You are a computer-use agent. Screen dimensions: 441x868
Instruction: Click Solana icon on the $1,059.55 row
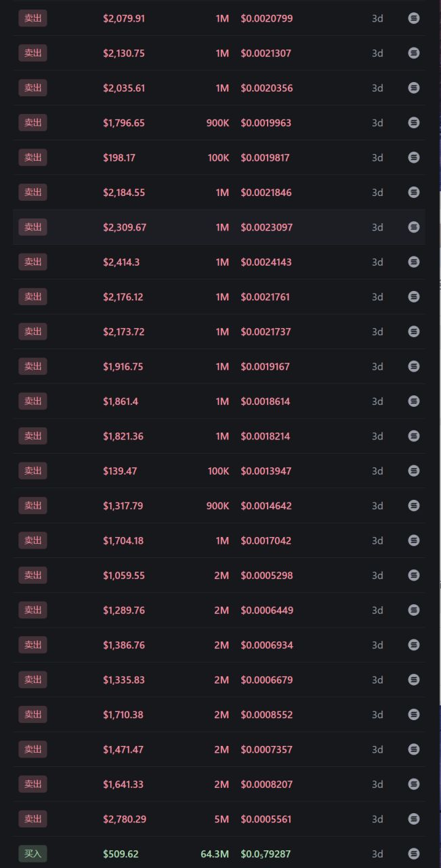(x=414, y=575)
